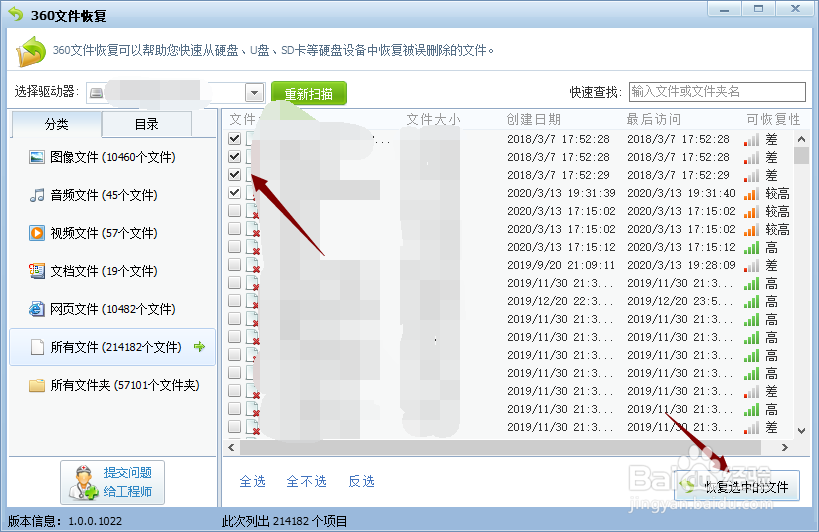This screenshot has width=819, height=532.
Task: Check the 2020/3/13 17:15:12 row checkbox
Action: tap(235, 246)
